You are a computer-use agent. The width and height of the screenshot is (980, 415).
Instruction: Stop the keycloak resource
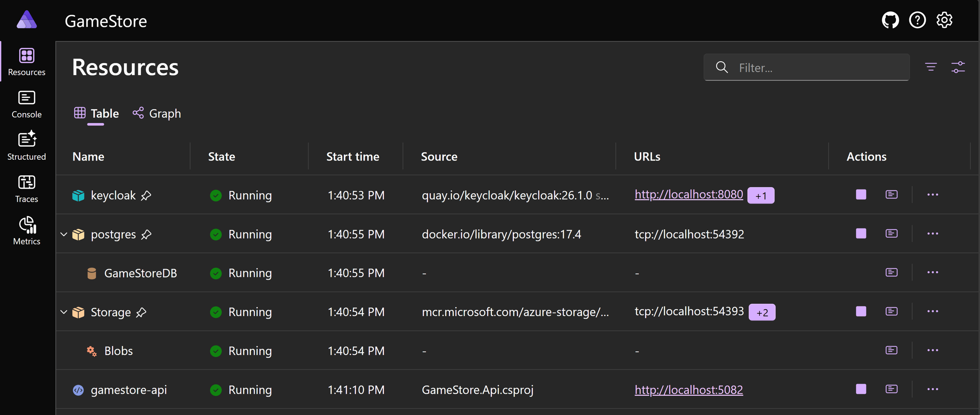861,194
